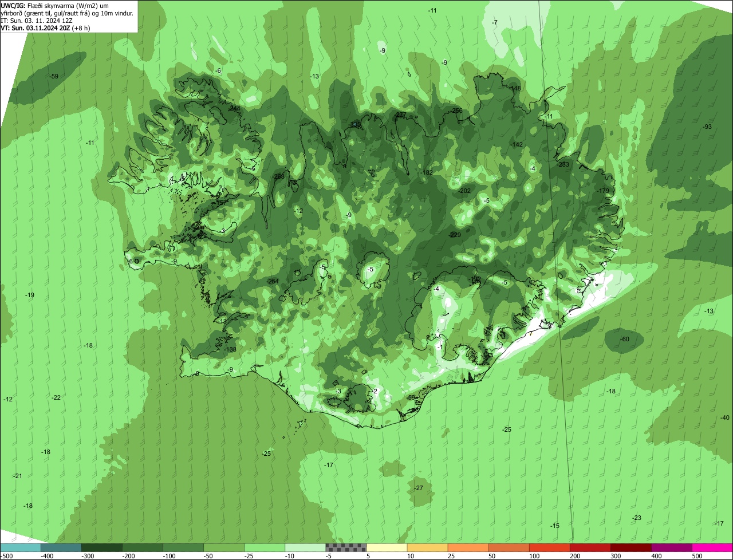Pick the pale green legend swatch above -10
This screenshot has width=733, height=560.
coord(305,547)
